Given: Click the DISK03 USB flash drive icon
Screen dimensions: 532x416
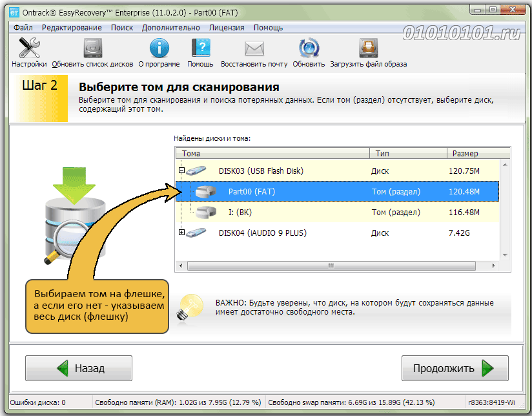Looking at the screenshot, I should [196, 171].
